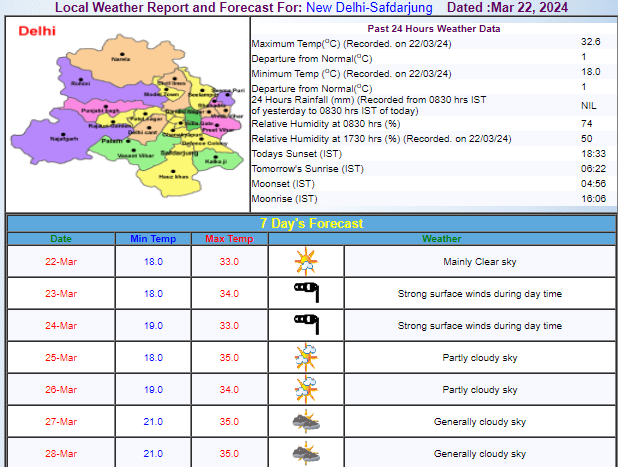Click the wind icon in the 23-Mar row

pyautogui.click(x=305, y=293)
